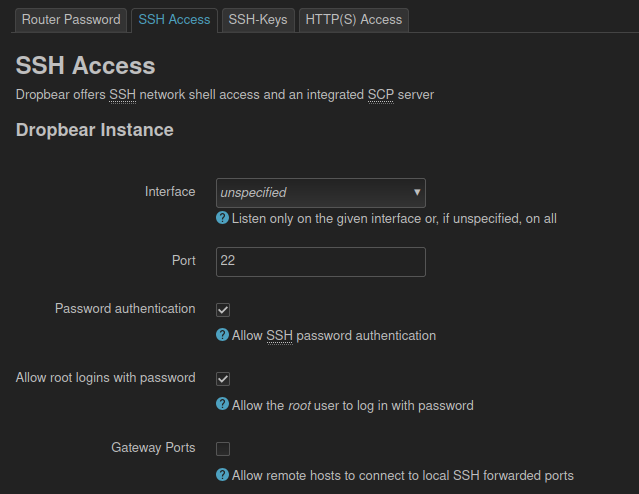
Task: Click the Port field containing 22
Action: [x=320, y=262]
